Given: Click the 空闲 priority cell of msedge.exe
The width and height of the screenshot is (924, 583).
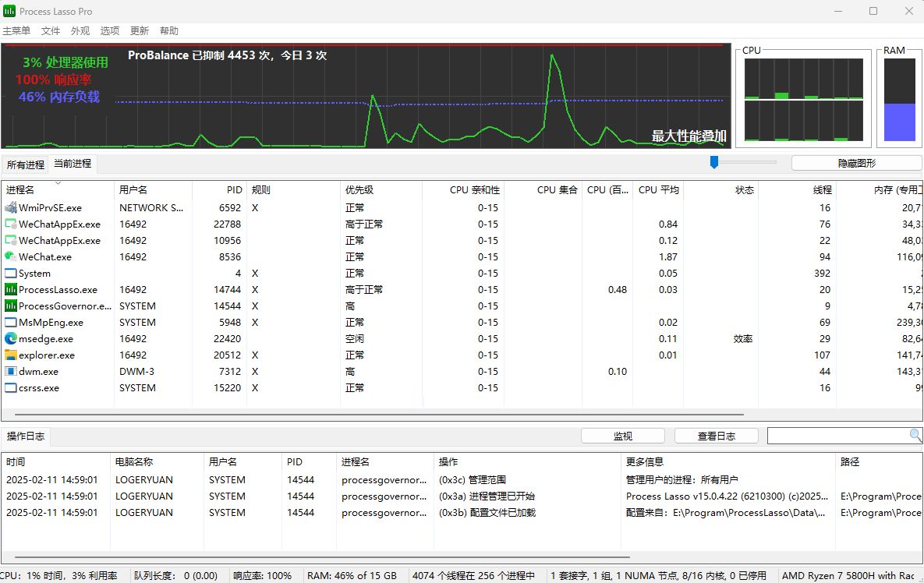Looking at the screenshot, I should coord(355,338).
